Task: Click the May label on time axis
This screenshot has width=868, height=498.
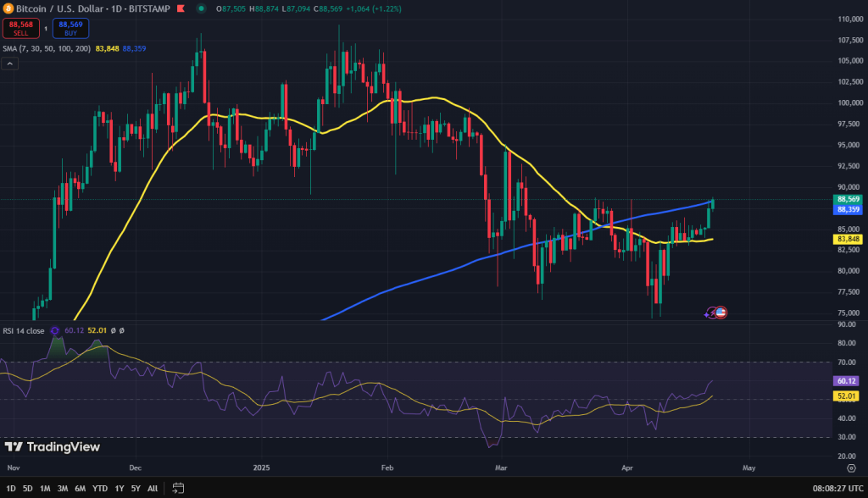Action: tap(749, 468)
